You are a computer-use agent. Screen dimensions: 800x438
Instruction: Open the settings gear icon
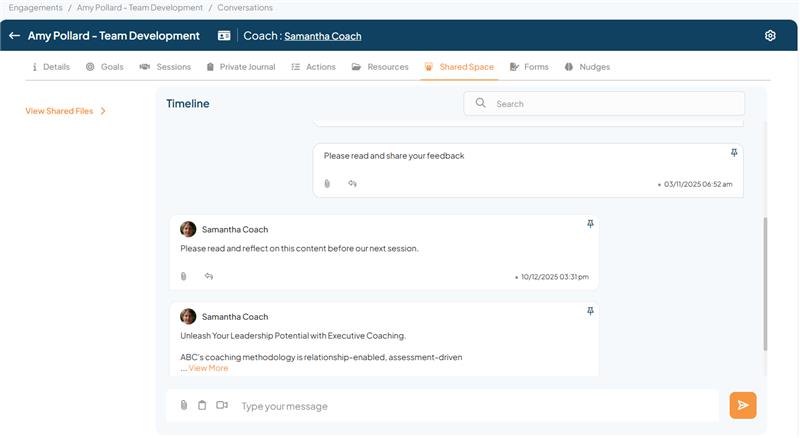(x=770, y=36)
